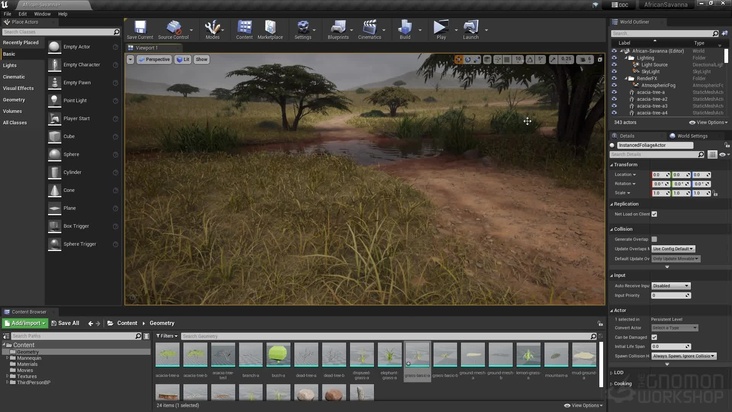Toggle visibility of SkyLight actor

tap(614, 72)
